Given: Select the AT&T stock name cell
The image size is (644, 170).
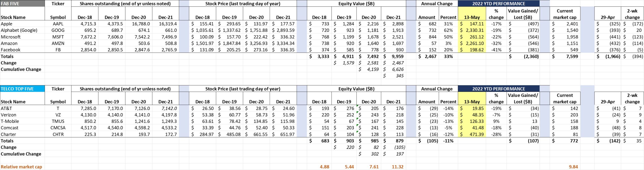Looking at the screenshot, I should tap(22, 108).
